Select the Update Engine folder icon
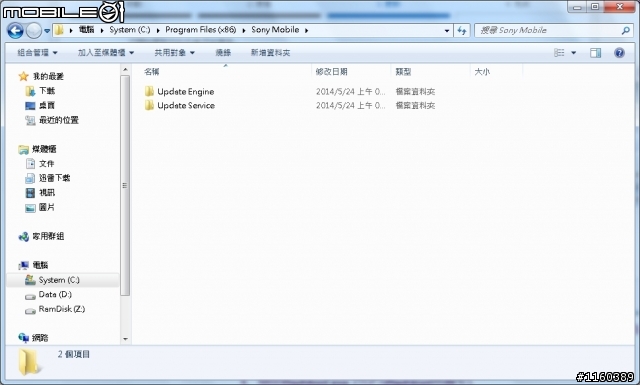640x385 pixels. (149, 91)
